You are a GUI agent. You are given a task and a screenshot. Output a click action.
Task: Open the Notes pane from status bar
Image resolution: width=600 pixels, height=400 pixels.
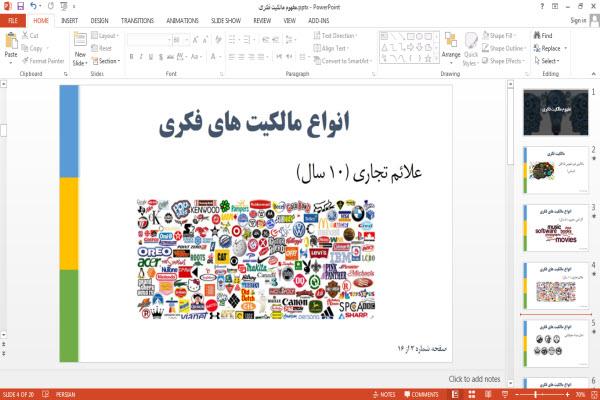pyautogui.click(x=384, y=394)
